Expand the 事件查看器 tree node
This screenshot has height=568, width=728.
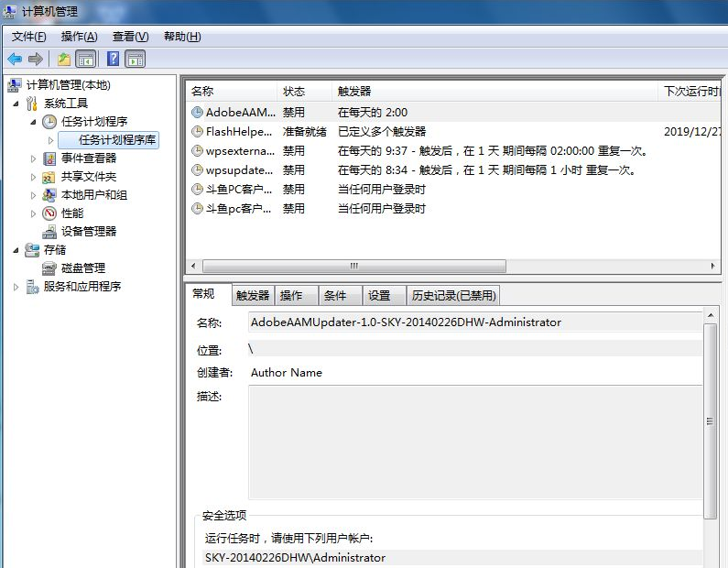coord(34,158)
